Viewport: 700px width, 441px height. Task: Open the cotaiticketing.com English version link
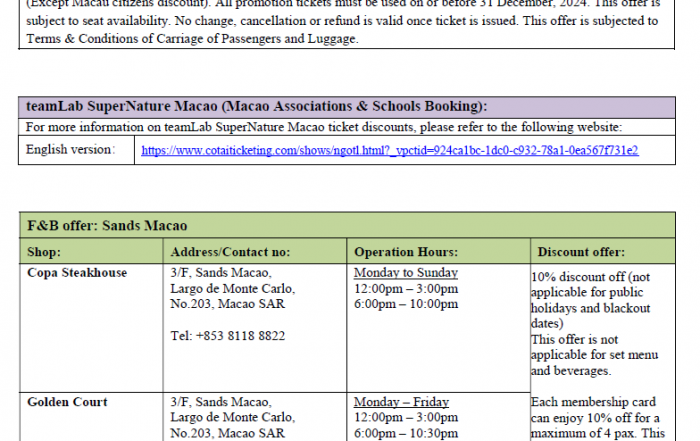390,150
